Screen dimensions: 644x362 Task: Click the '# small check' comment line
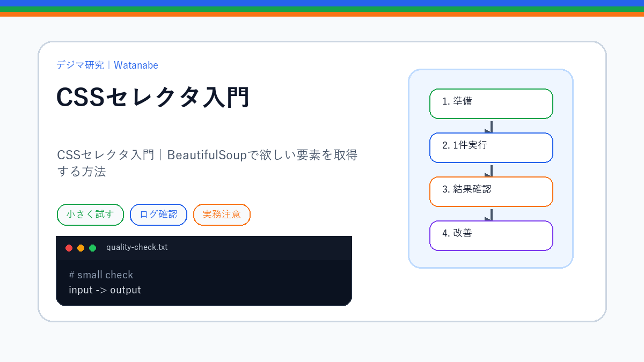coord(101,275)
